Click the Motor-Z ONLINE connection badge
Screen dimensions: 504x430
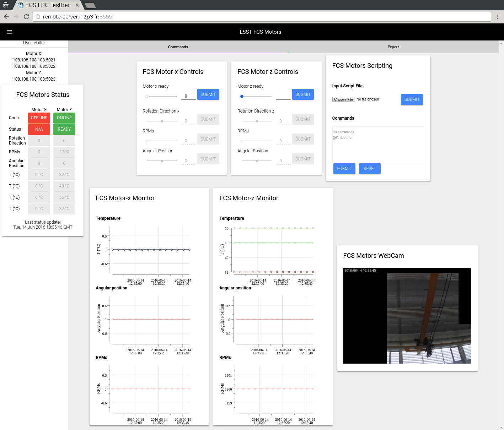click(64, 118)
